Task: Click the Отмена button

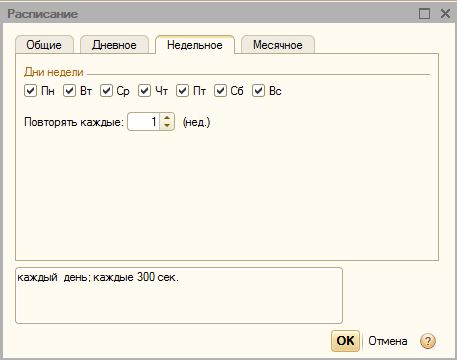Action: point(388,341)
